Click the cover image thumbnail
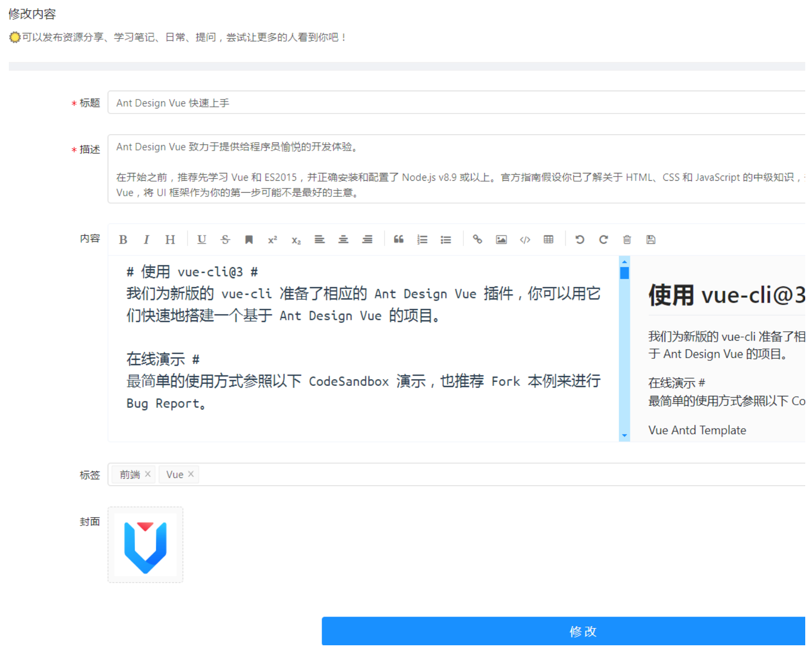This screenshot has width=812, height=651. point(145,545)
